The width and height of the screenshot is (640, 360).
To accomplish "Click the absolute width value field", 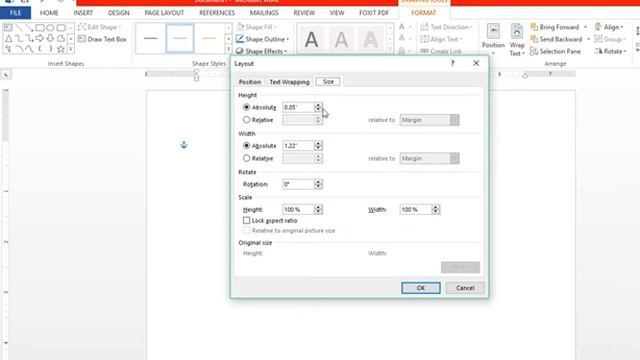I will click(298, 146).
